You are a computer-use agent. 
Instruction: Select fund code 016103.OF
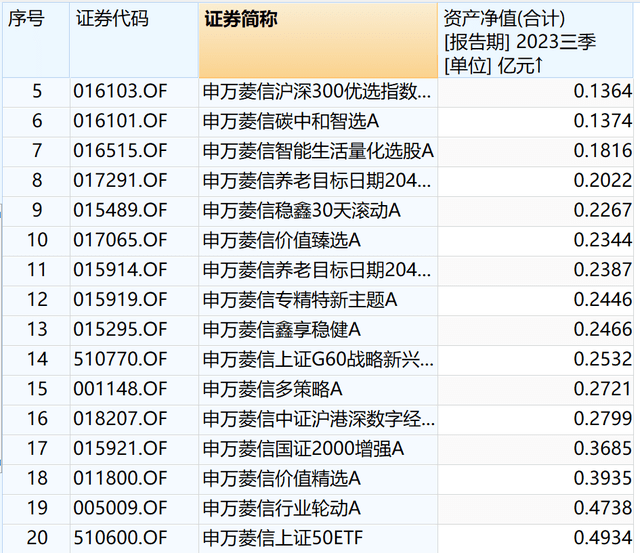119,92
